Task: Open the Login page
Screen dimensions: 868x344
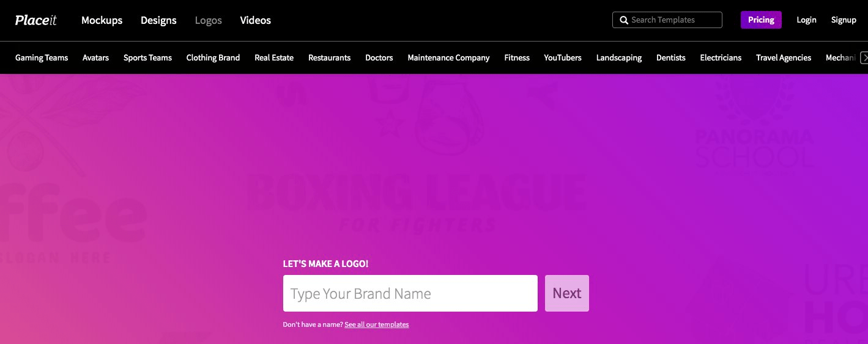Action: (806, 20)
